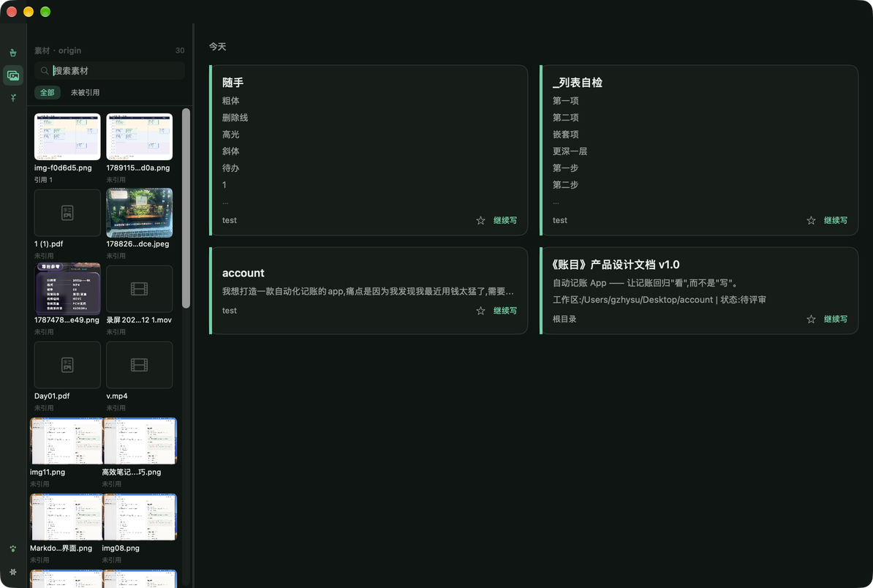
Task: Click the magnifier icon in the search box
Action: (x=45, y=71)
